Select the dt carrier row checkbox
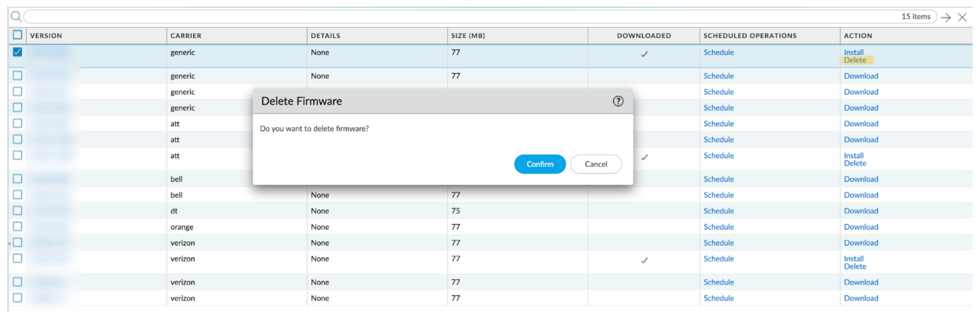 17,211
